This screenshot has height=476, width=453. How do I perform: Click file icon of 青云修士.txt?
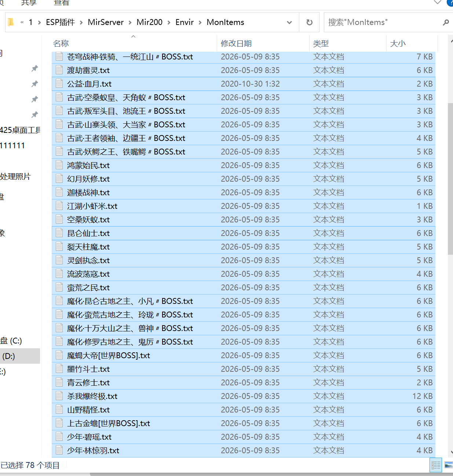pyautogui.click(x=59, y=382)
